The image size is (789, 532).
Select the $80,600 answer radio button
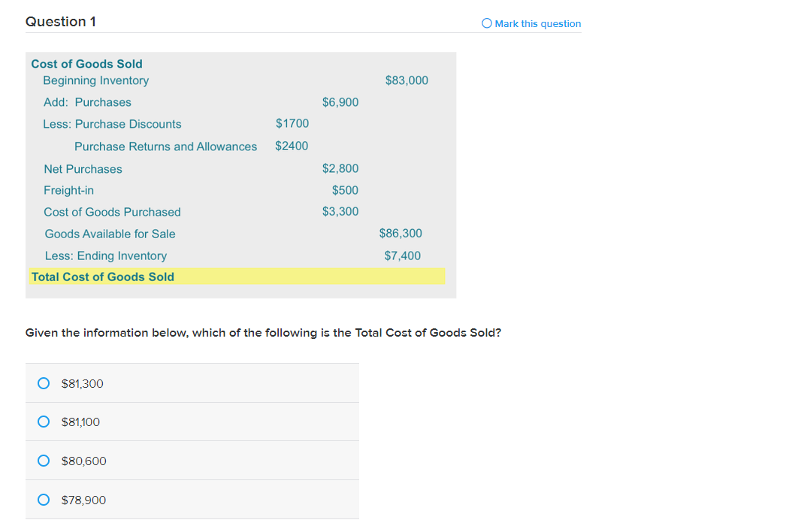tap(44, 461)
